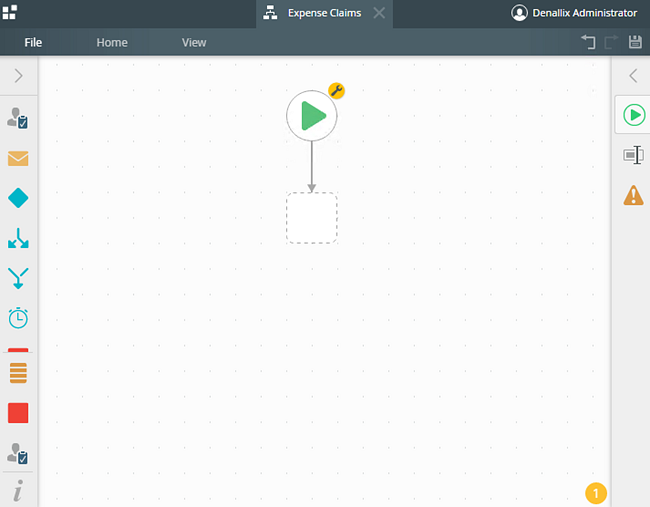Select the Decision diamond step icon
The width and height of the screenshot is (650, 507).
click(18, 198)
